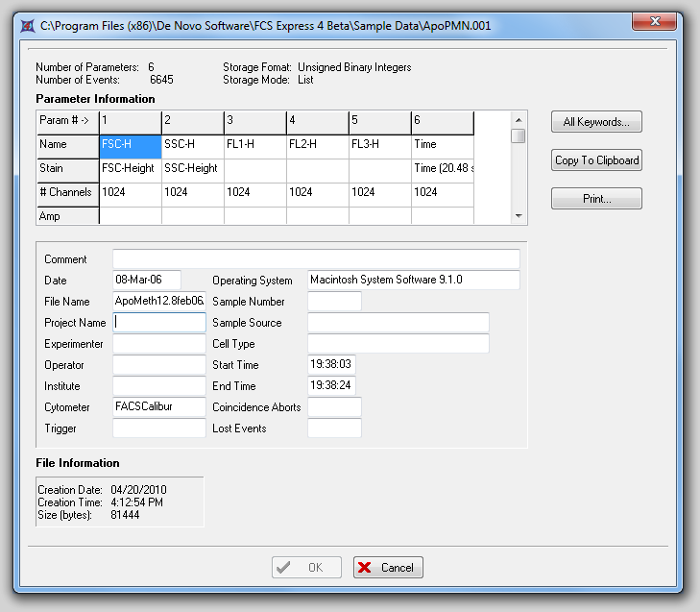Click the End Time field 19:38:24

[x=331, y=385]
